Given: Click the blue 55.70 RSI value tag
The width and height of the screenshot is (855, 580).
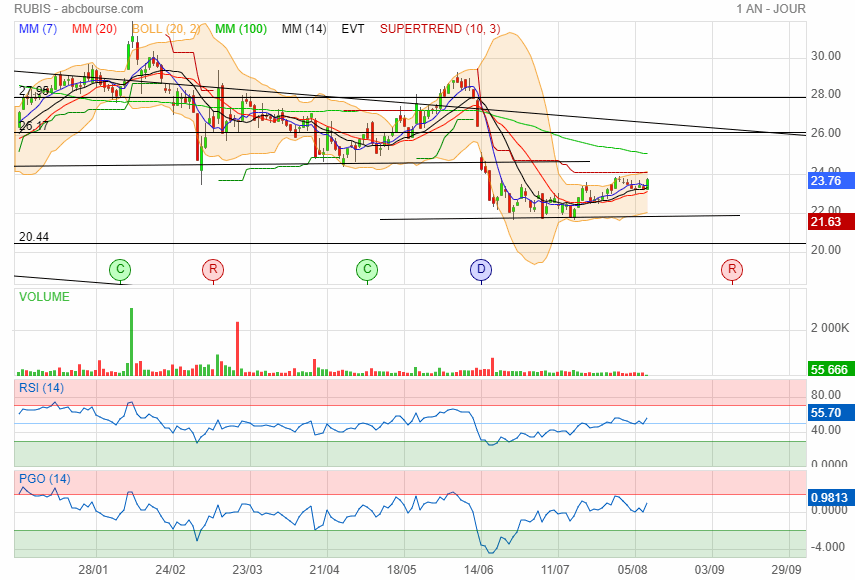Looking at the screenshot, I should pos(831,413).
